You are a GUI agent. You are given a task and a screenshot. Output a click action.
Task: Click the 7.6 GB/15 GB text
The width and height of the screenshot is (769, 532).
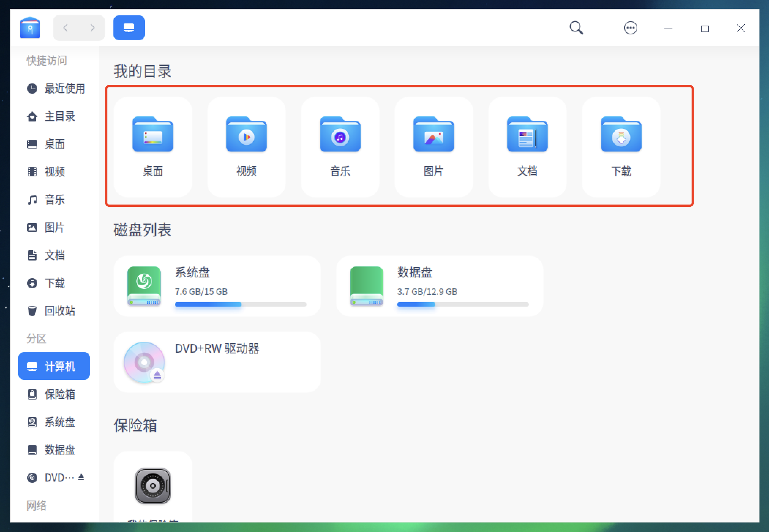(x=201, y=292)
